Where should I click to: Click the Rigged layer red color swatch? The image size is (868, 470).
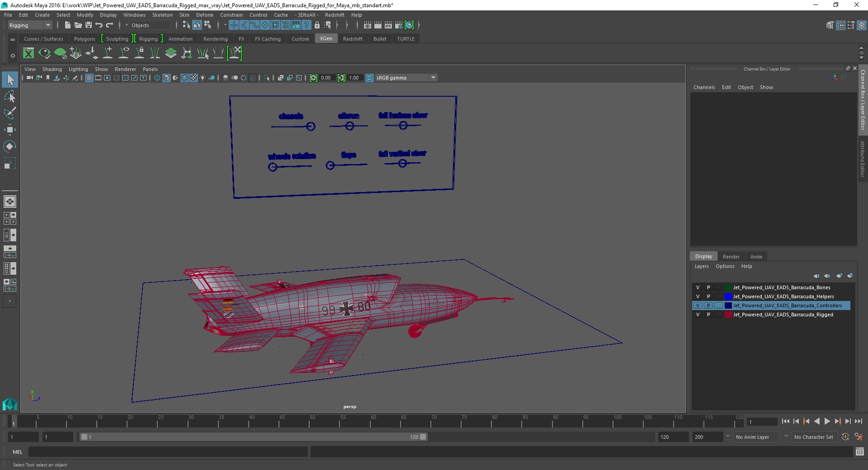[728, 315]
